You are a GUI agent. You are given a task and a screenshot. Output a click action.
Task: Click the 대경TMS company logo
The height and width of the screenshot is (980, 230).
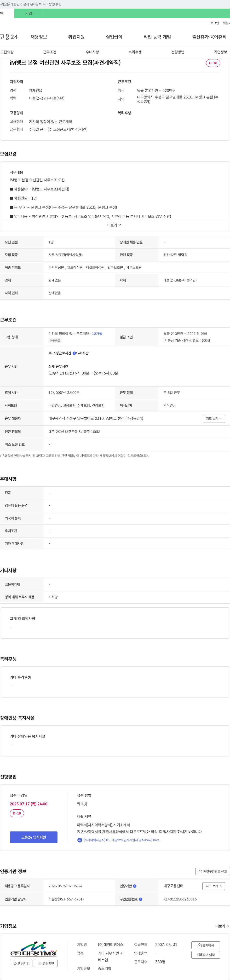(x=34, y=949)
